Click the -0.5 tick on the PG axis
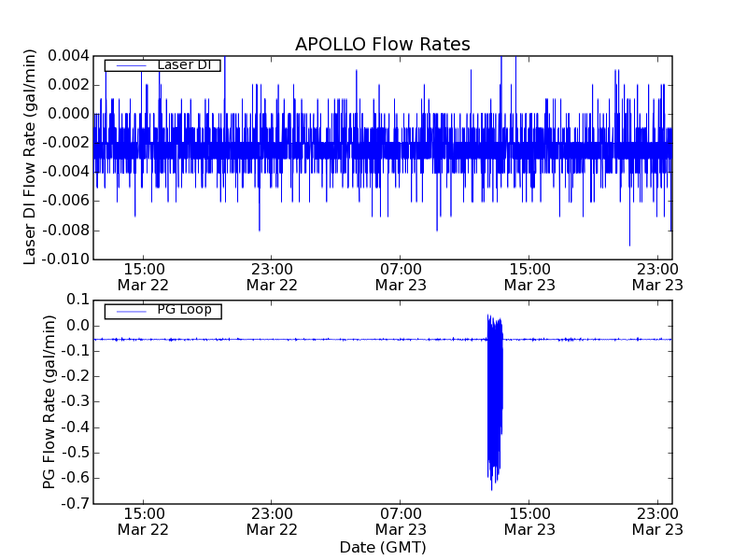 point(76,453)
